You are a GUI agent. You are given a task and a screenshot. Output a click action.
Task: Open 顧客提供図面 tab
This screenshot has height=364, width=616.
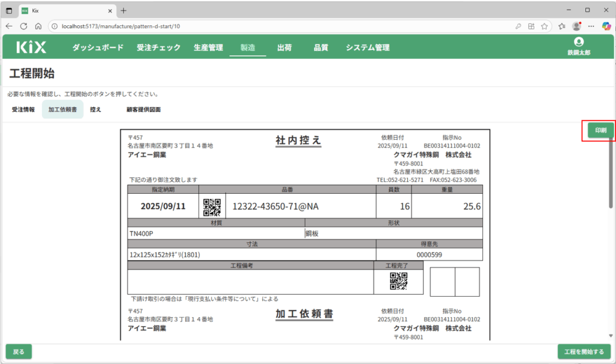coord(143,110)
